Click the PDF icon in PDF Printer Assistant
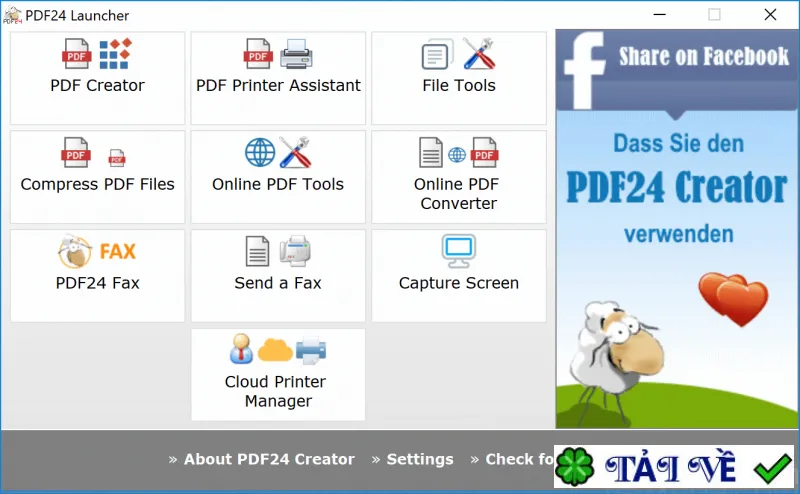The image size is (800, 494). [x=258, y=54]
